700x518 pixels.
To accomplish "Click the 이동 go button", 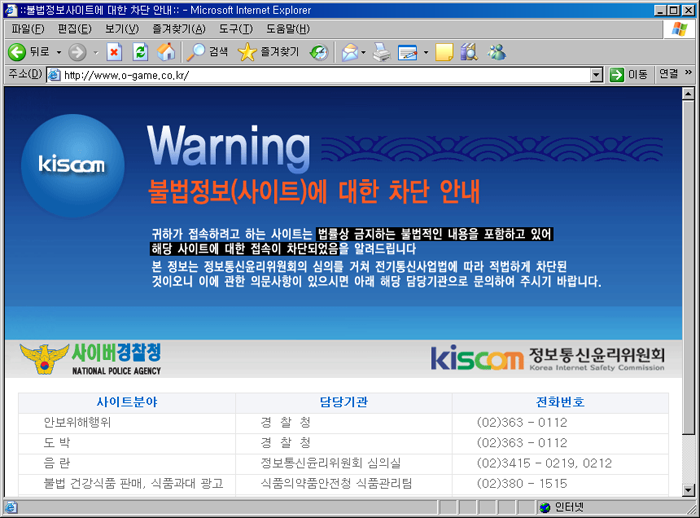I will (629, 75).
